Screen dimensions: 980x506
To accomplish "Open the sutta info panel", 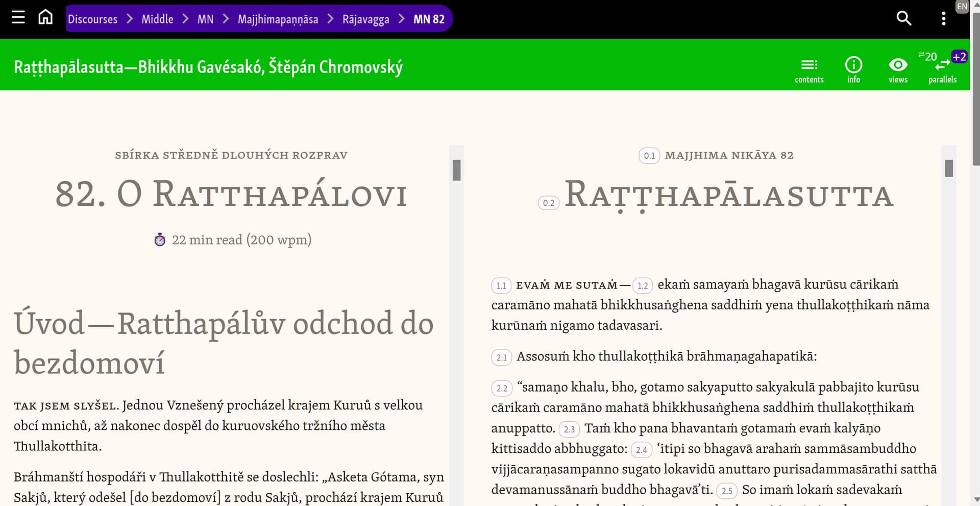I will coord(853,70).
